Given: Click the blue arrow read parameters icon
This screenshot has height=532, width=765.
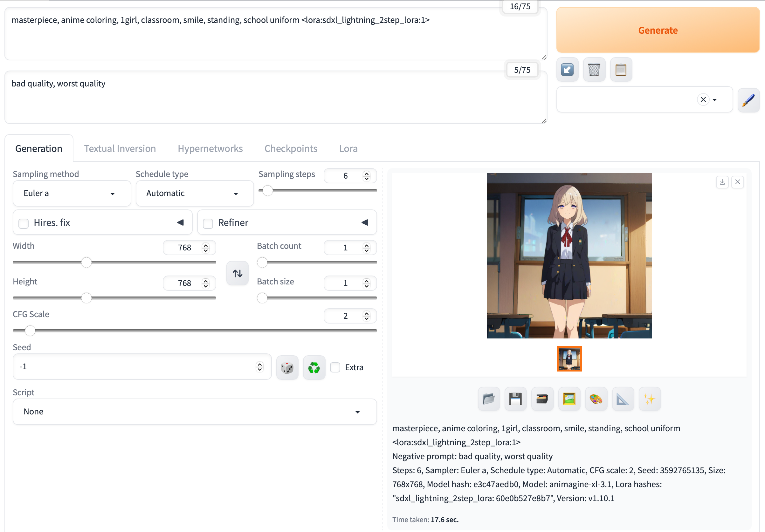Looking at the screenshot, I should pyautogui.click(x=567, y=70).
